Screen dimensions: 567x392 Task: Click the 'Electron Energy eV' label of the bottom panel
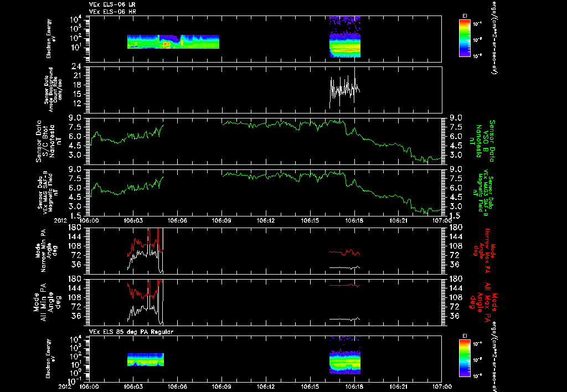tap(51, 359)
